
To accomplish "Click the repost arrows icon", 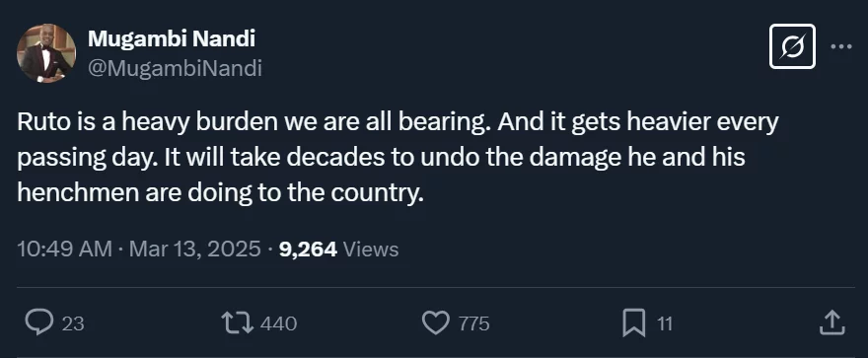I will click(x=238, y=322).
